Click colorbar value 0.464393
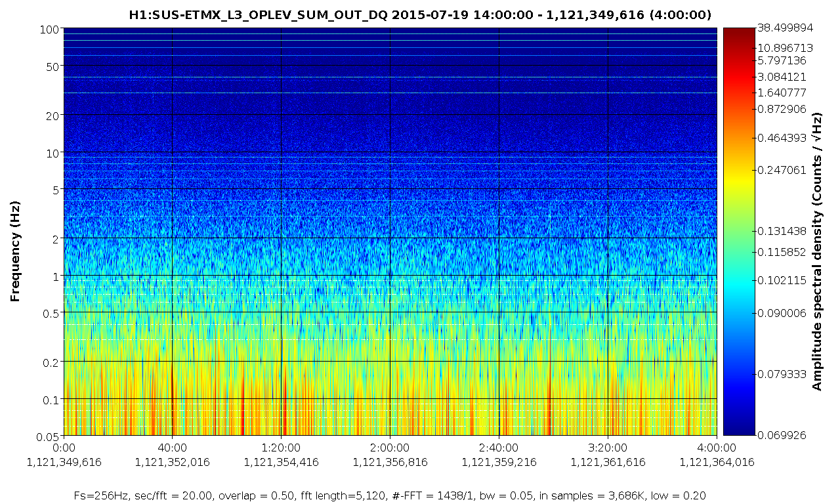The image size is (840, 504). 782,138
